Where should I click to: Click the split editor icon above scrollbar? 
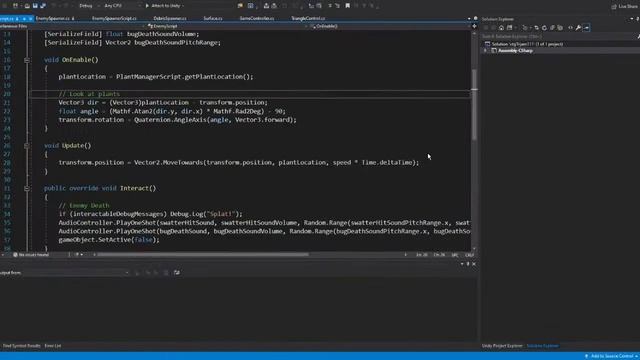pos(474,26)
